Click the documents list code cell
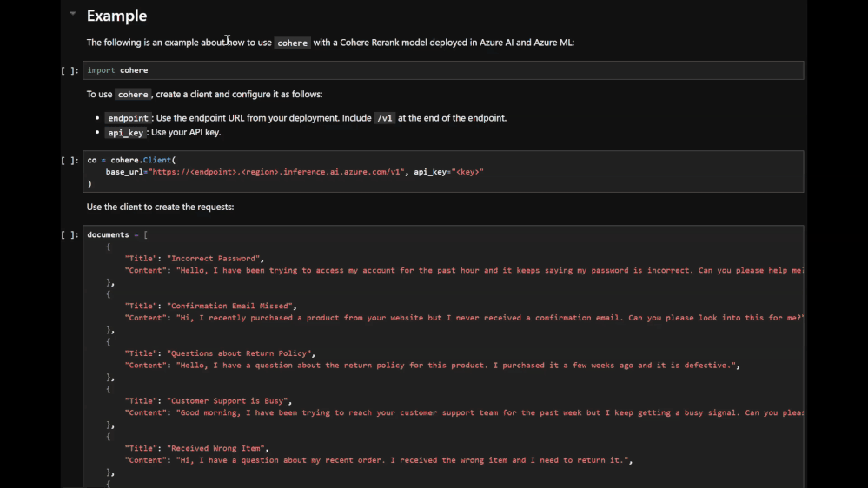Image resolution: width=868 pixels, height=488 pixels. point(443,356)
